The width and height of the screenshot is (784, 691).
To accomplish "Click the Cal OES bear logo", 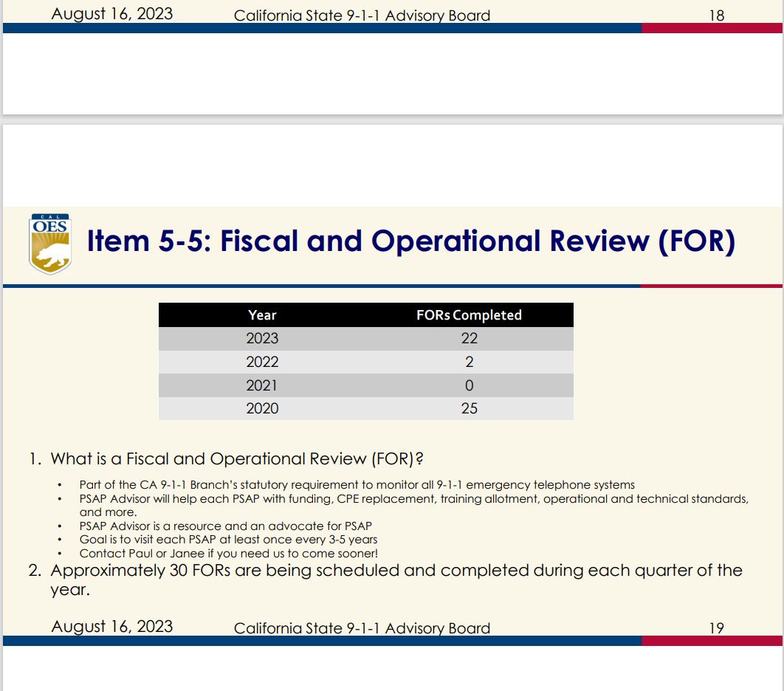I will click(x=50, y=244).
